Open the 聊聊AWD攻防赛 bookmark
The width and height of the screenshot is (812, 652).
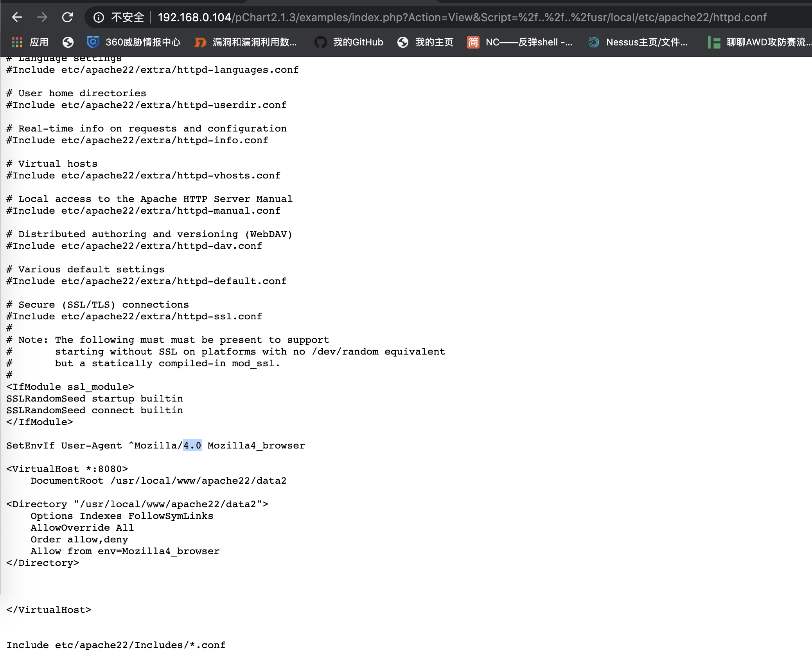(760, 42)
